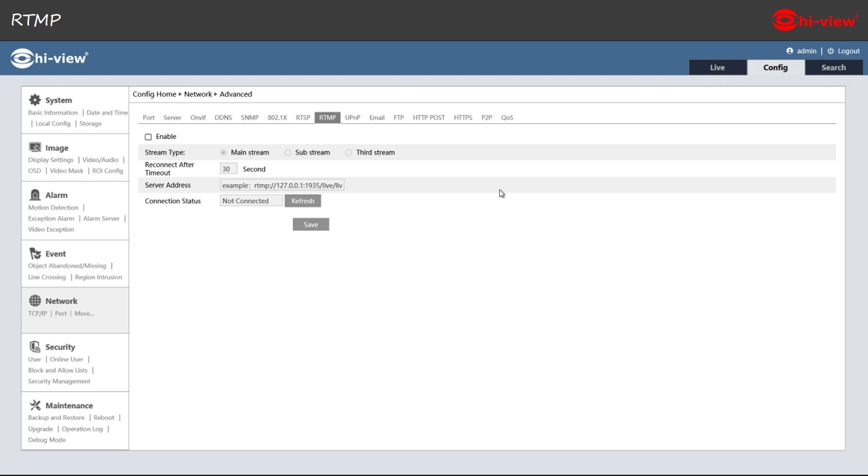
Task: Click the System gear icon
Action: [35, 100]
